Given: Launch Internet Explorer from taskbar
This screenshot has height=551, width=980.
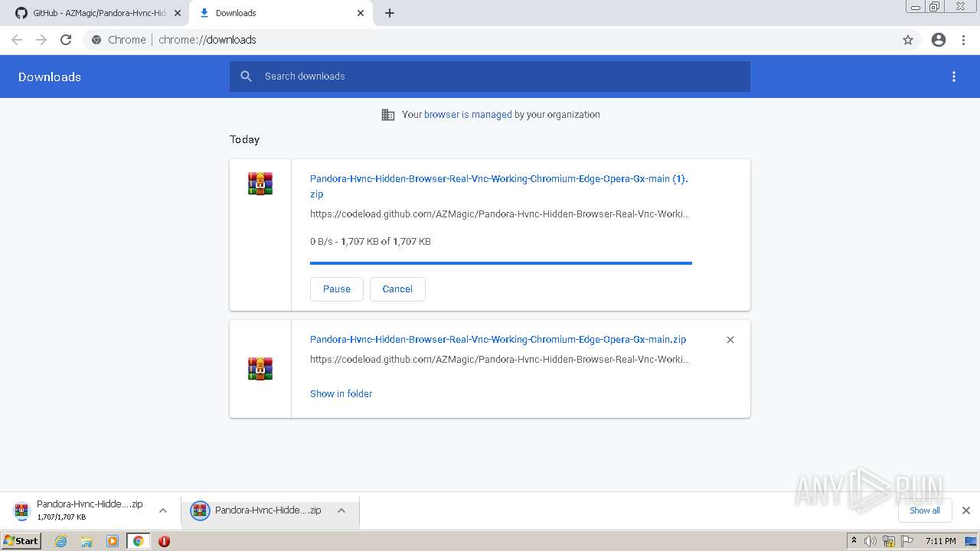Looking at the screenshot, I should tap(60, 541).
